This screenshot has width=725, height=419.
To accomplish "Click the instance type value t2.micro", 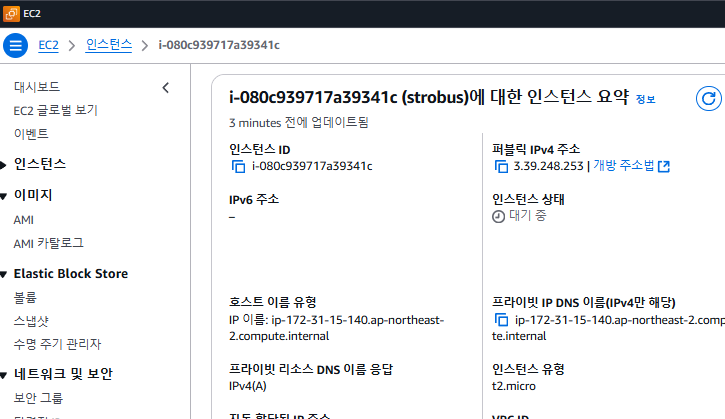I will point(514,386).
